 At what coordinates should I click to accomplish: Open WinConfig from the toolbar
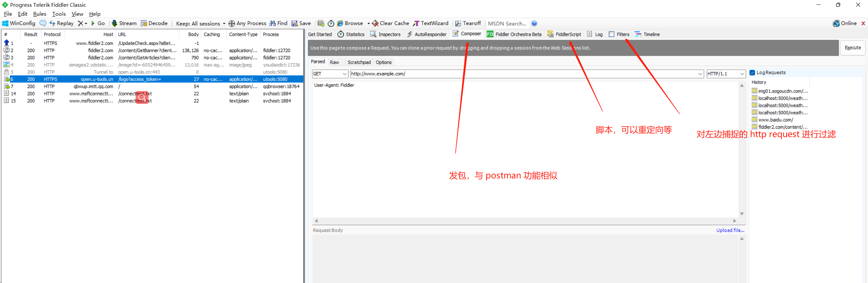point(19,23)
